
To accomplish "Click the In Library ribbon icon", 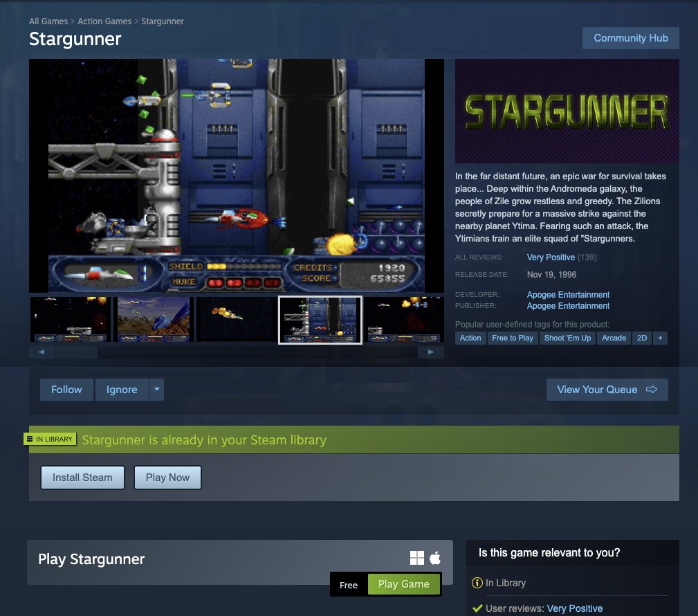I will coord(30,438).
